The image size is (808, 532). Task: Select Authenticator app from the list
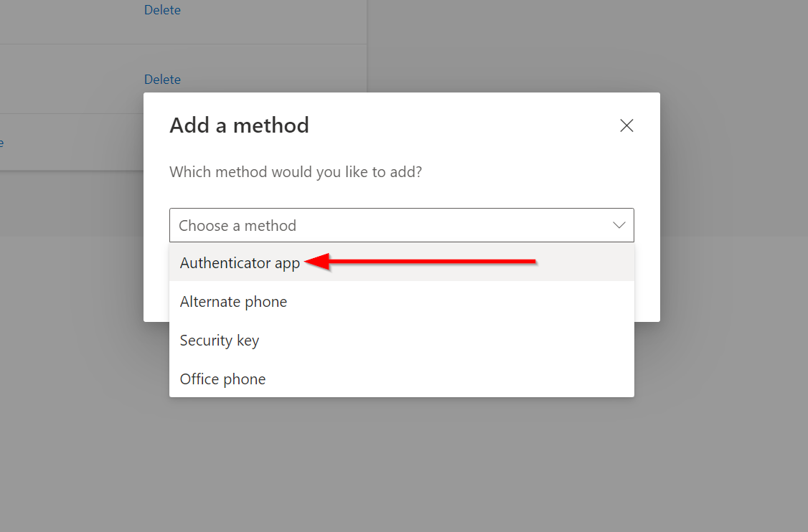click(401, 262)
